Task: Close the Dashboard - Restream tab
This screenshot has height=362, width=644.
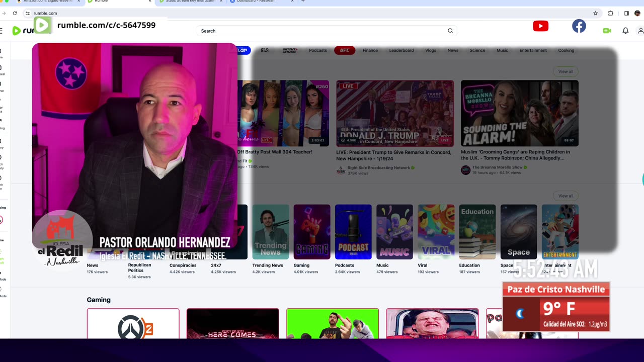Action: pos(292,2)
